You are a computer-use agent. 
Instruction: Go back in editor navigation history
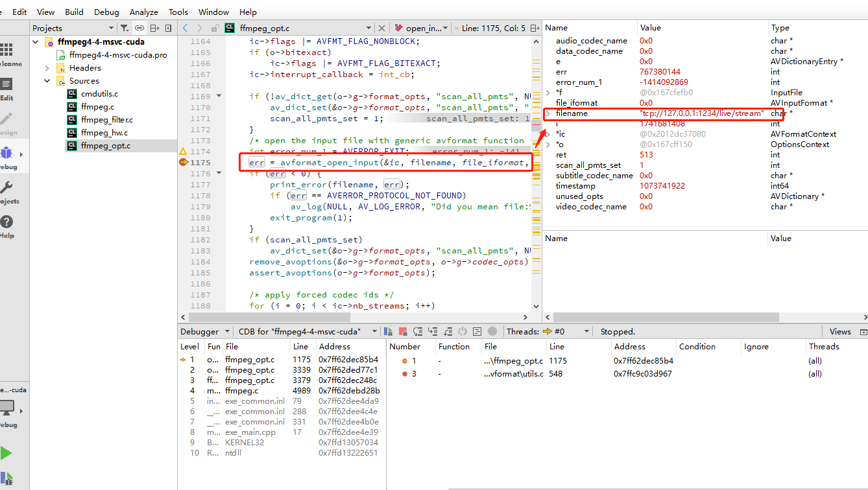click(x=185, y=28)
